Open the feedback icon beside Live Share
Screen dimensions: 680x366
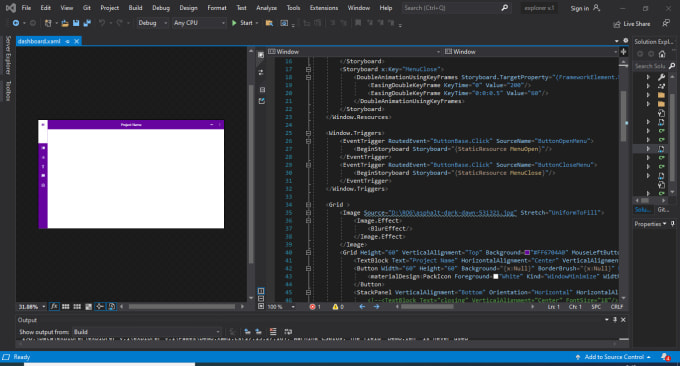coord(666,23)
